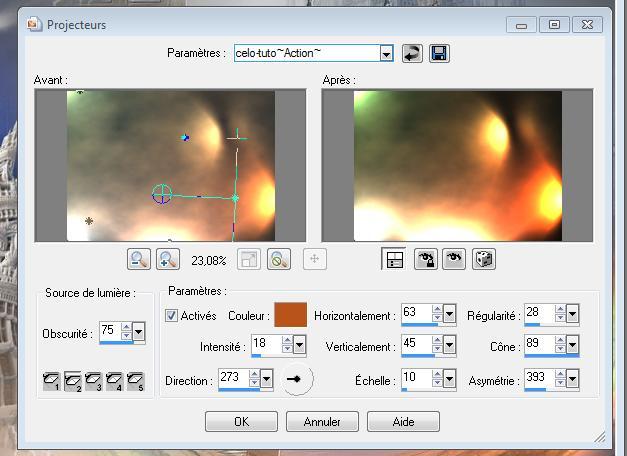Click the Régularité value field 28
This screenshot has height=456, width=627.
click(540, 313)
